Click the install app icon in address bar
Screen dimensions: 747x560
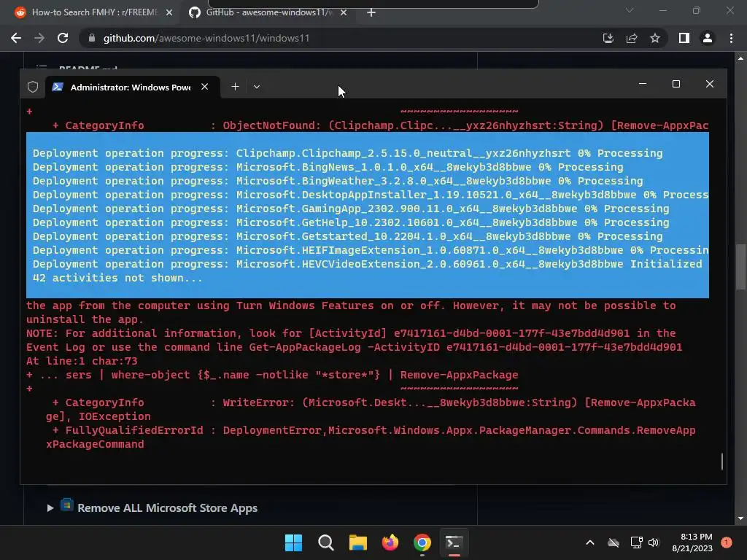pyautogui.click(x=608, y=38)
